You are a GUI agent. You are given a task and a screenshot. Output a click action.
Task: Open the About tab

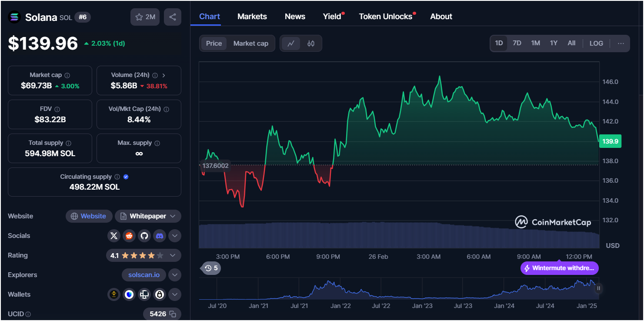point(441,17)
